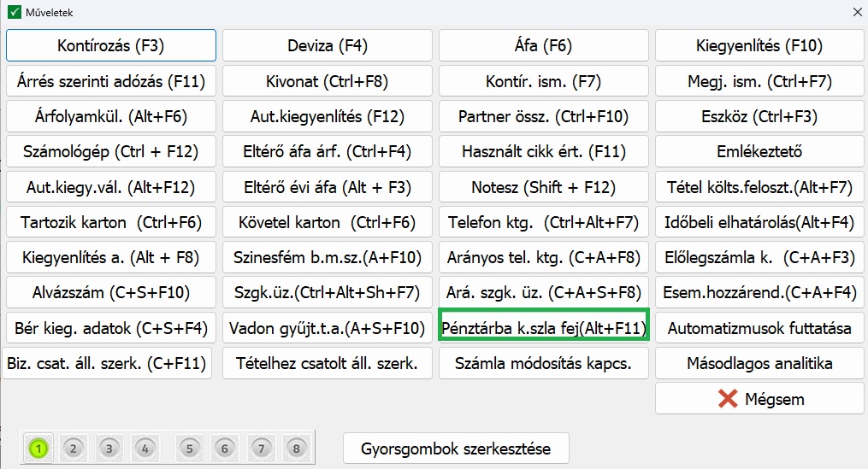
Task: Run Automatizmusok futtatása
Action: [x=760, y=328]
